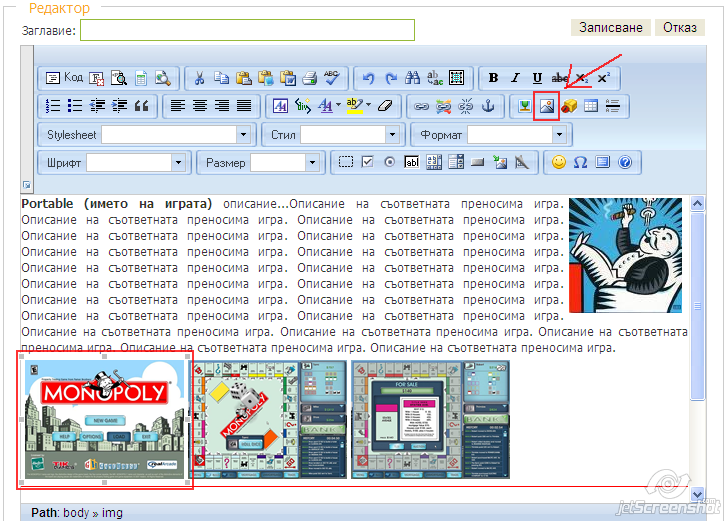The width and height of the screenshot is (726, 521).
Task: Click the Blockquote icon
Action: tap(141, 106)
